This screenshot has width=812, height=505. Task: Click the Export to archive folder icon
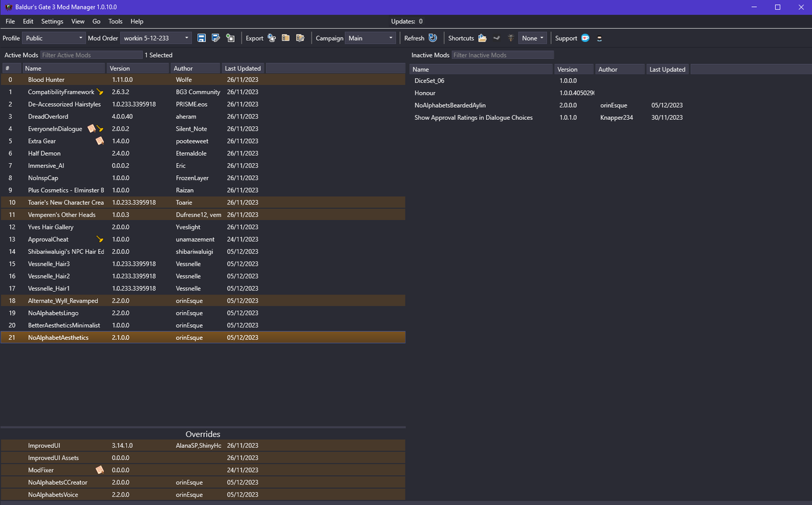pos(286,38)
